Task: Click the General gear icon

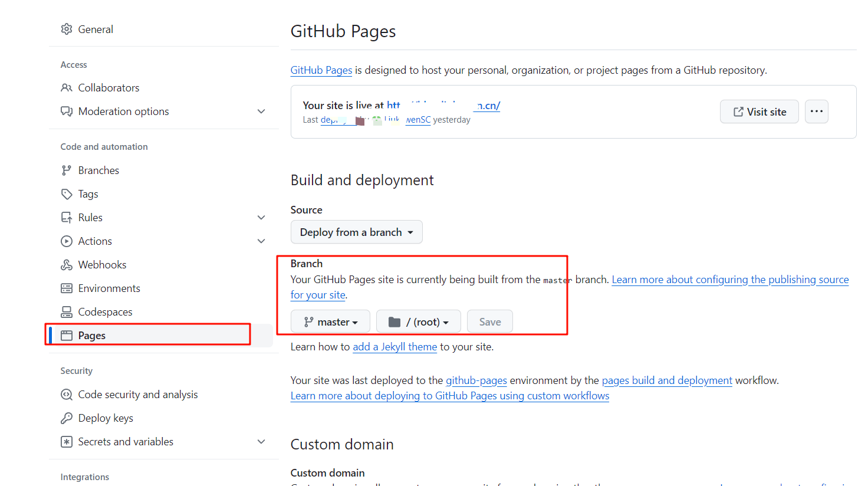Action: (67, 29)
